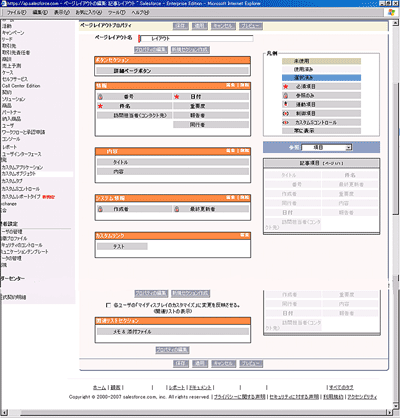400x418 pixels.
Task: Click 新規セクション作成 button above ボタンセクション
Action: pyautogui.click(x=190, y=50)
